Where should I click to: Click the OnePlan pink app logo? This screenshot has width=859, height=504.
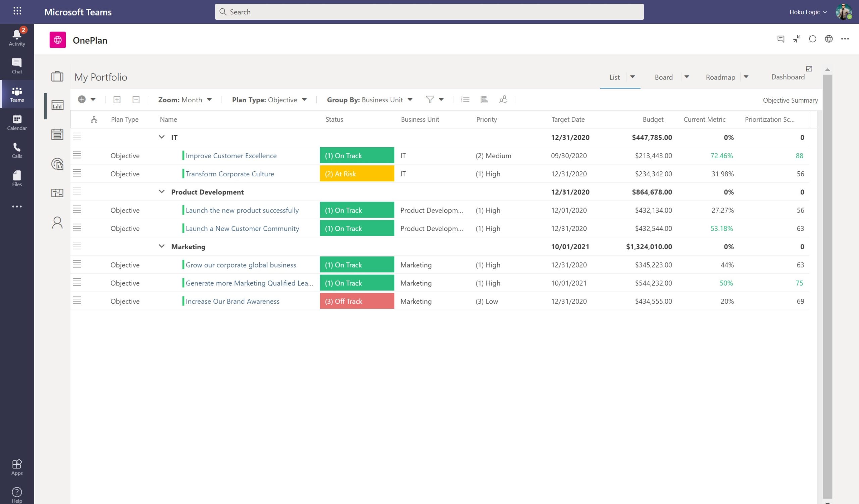tap(58, 40)
